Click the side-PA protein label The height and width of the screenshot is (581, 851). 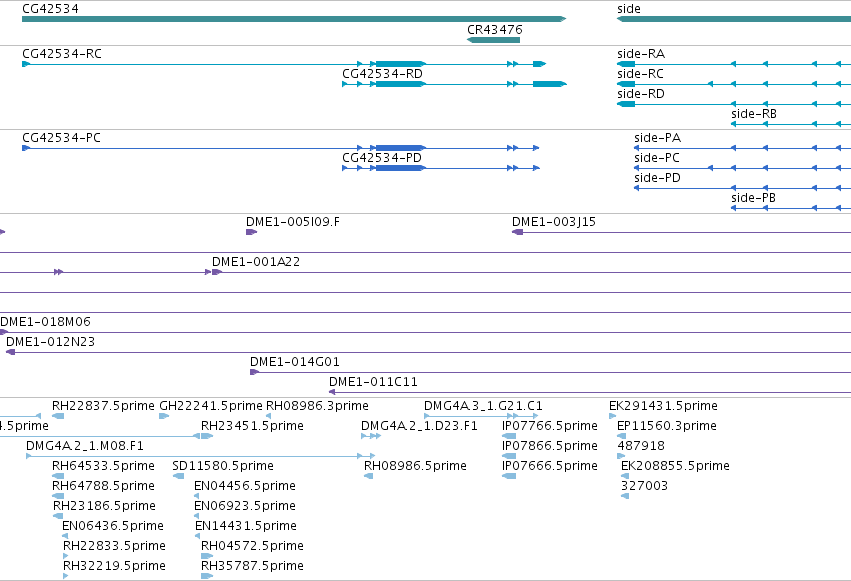coord(657,138)
